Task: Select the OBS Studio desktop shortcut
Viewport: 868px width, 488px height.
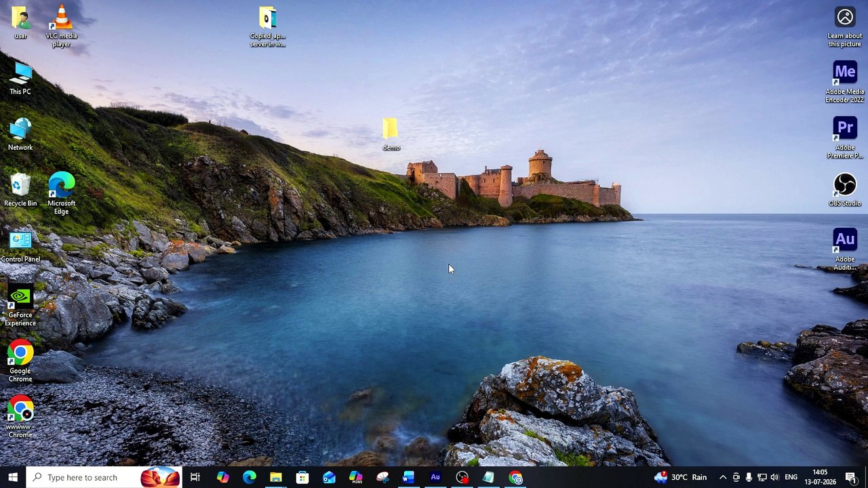Action: [845, 190]
